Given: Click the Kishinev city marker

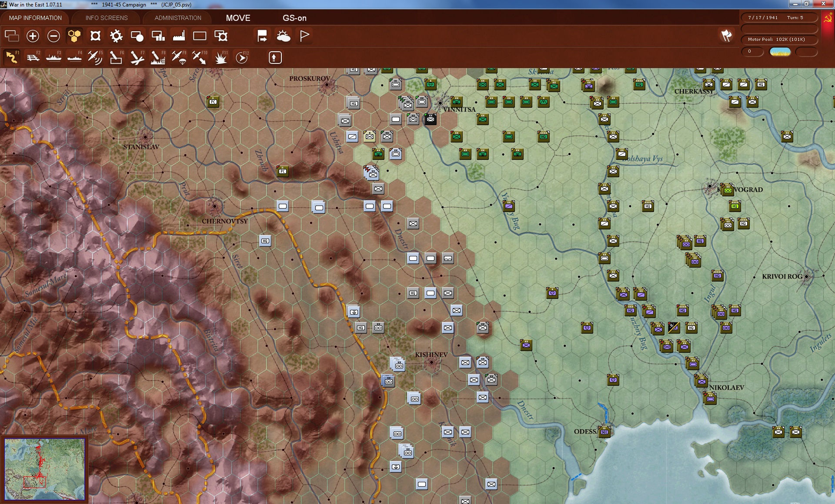Looking at the screenshot, I should (x=431, y=362).
